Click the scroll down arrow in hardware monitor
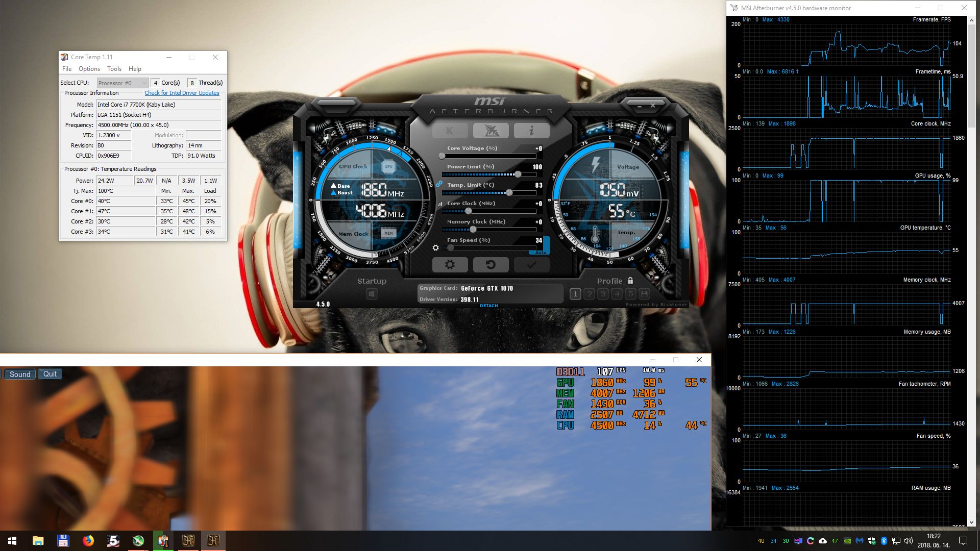Screen dimensions: 980x551 pyautogui.click(x=971, y=522)
